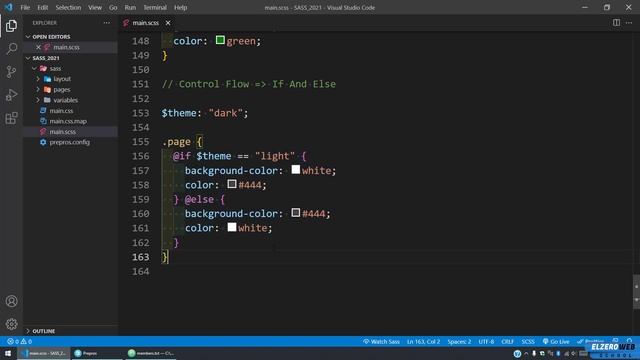Click #444 swatch on line 160
Image resolution: width=640 pixels, height=360 pixels.
coord(296,213)
